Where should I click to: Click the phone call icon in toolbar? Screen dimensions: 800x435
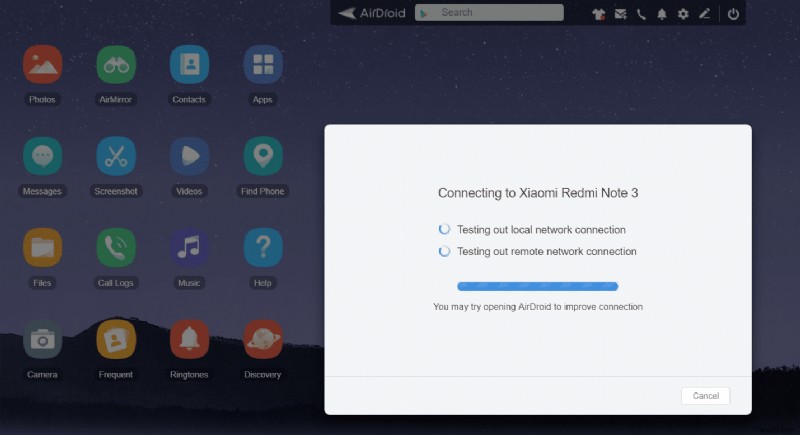641,14
